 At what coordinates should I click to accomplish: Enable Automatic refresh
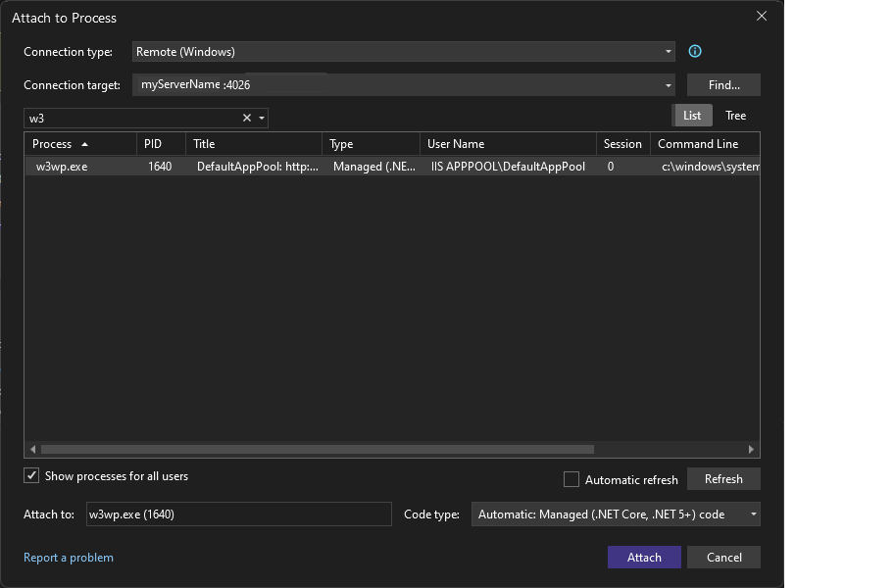tap(571, 479)
